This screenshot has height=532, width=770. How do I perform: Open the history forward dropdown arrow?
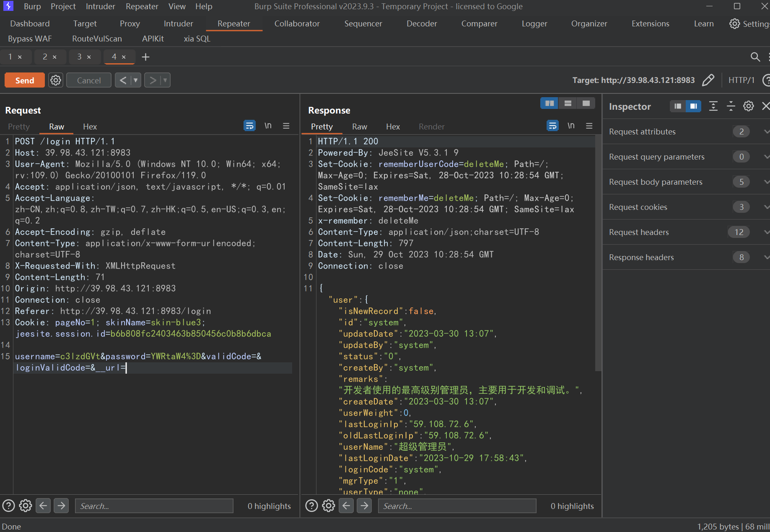click(165, 80)
